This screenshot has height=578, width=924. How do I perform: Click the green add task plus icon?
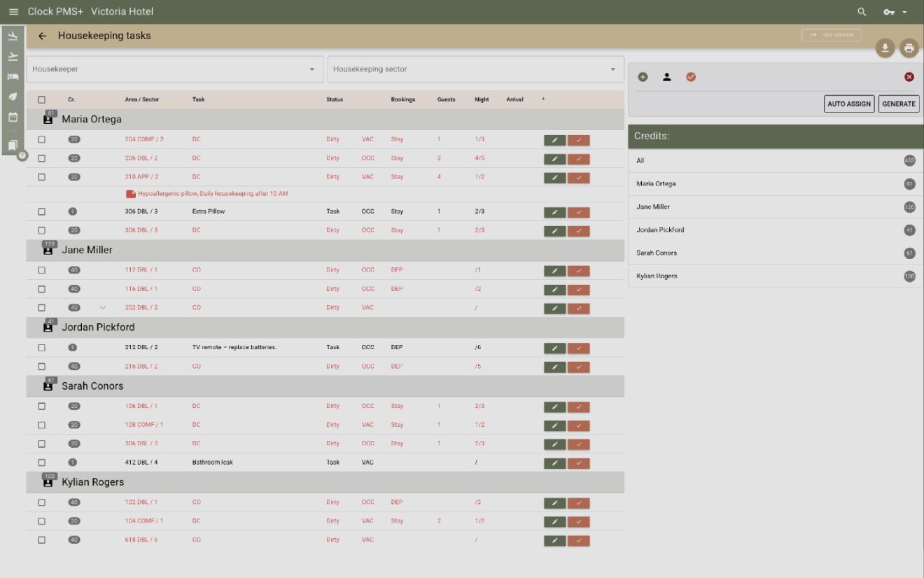(643, 77)
